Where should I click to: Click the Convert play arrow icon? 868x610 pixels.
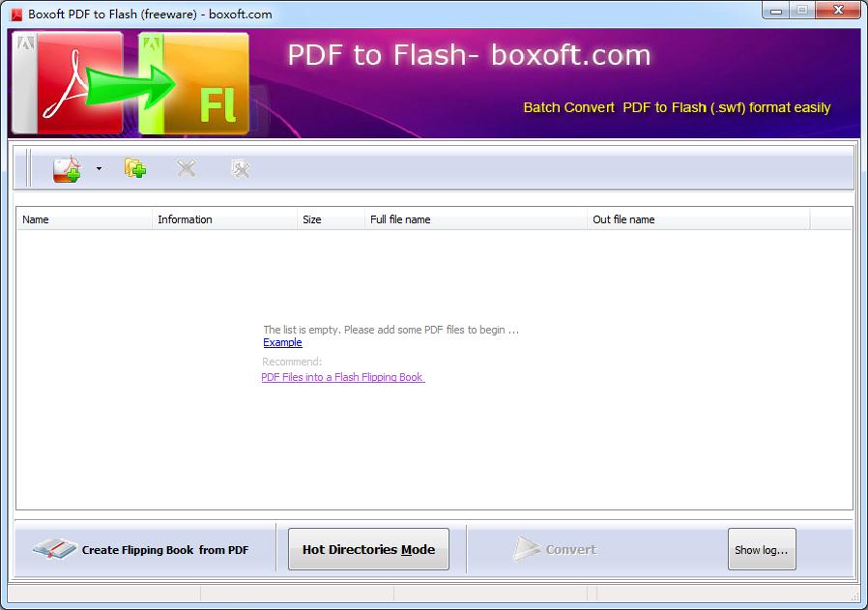525,548
